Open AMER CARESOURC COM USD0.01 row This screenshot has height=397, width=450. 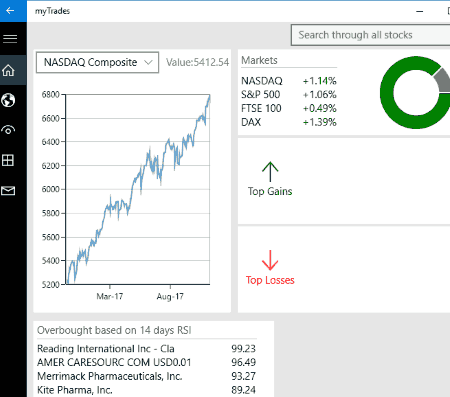pos(146,362)
